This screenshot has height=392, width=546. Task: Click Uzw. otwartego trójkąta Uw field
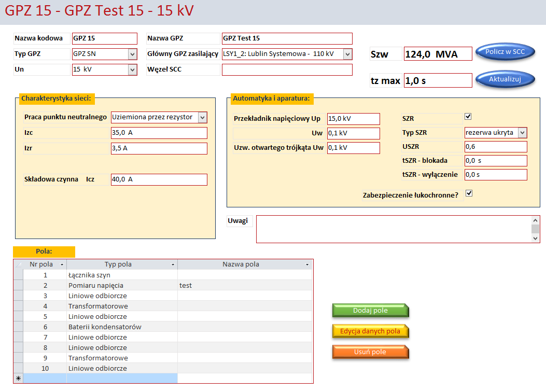(354, 148)
